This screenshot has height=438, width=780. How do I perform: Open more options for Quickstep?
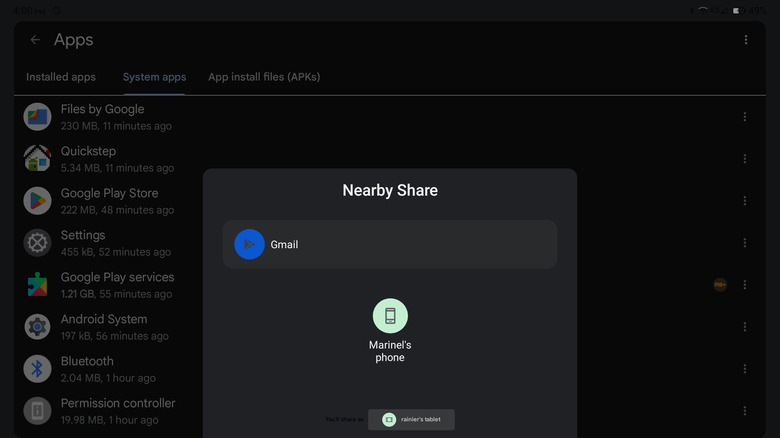(745, 159)
